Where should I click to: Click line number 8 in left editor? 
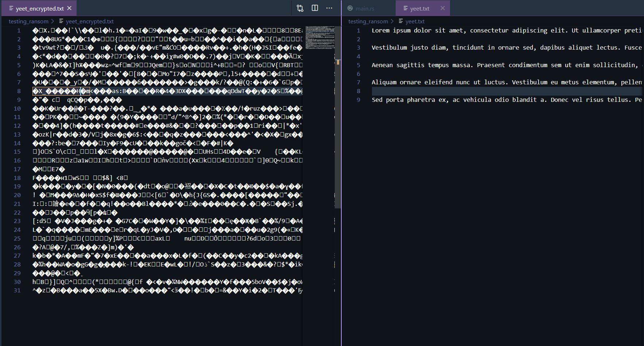coord(19,91)
